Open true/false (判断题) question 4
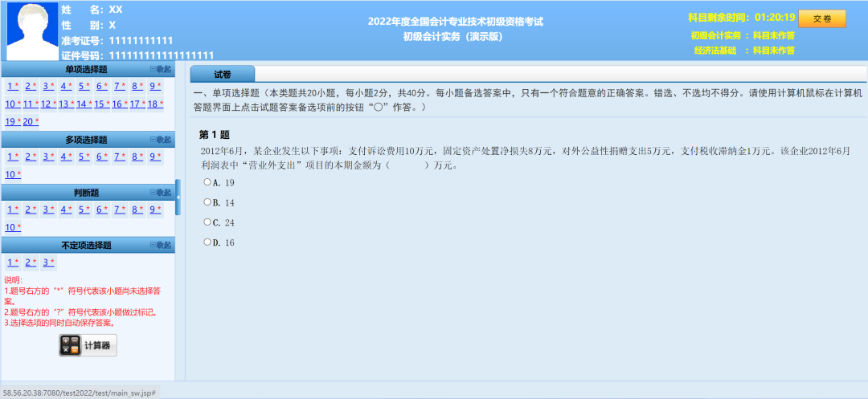Screen dimensions: 868x399 pyautogui.click(x=67, y=210)
